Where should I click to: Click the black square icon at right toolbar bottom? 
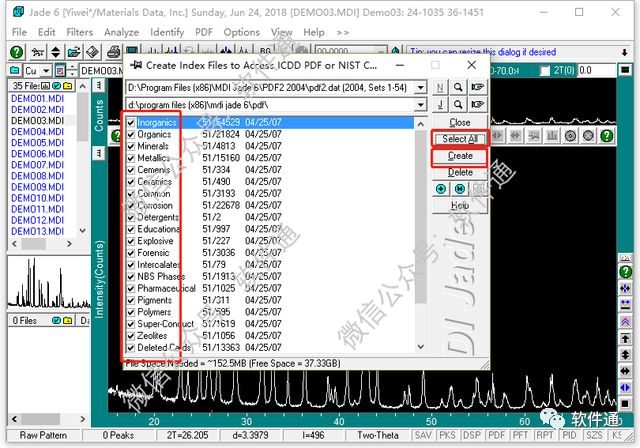625,404
